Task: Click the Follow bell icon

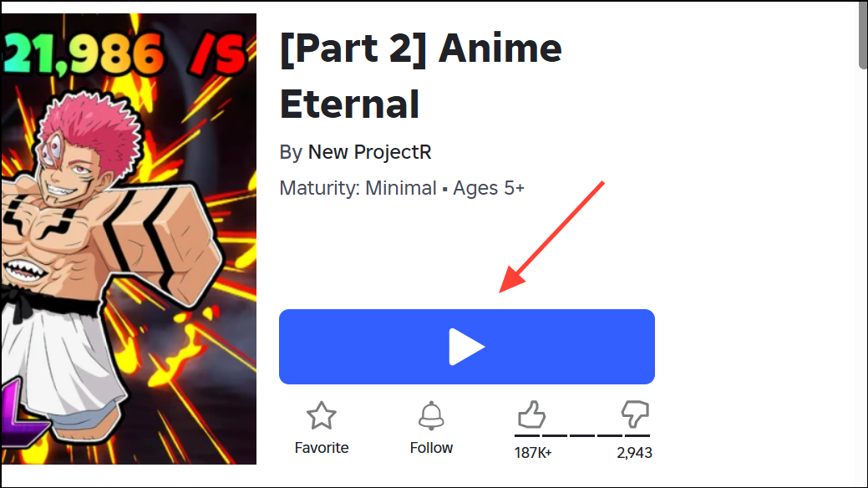Action: point(431,415)
